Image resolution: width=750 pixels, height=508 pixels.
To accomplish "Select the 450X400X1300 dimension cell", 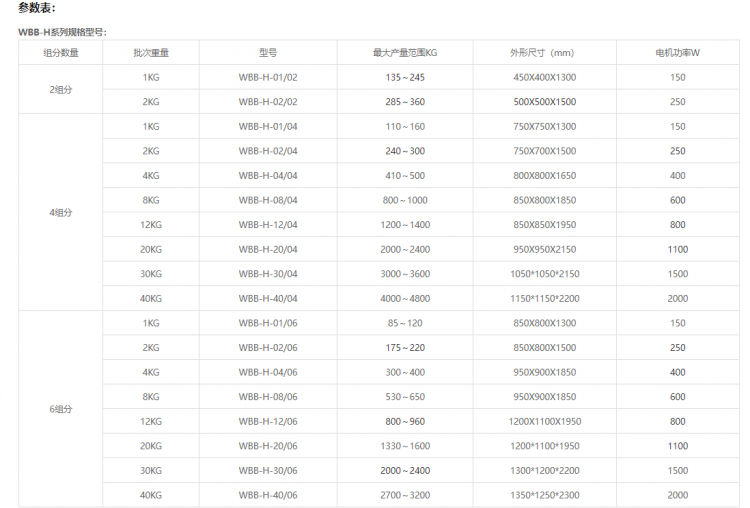I will (545, 77).
